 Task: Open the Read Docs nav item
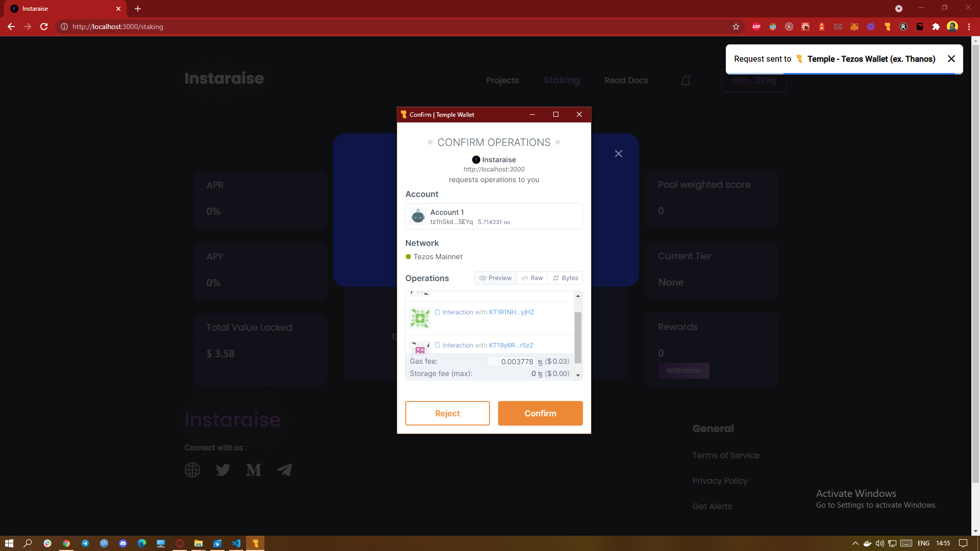[x=626, y=81]
